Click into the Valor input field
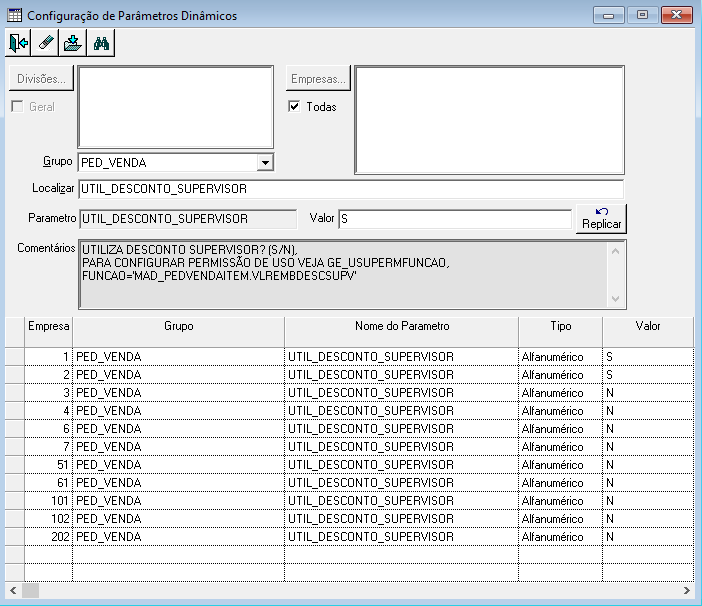 coord(455,219)
